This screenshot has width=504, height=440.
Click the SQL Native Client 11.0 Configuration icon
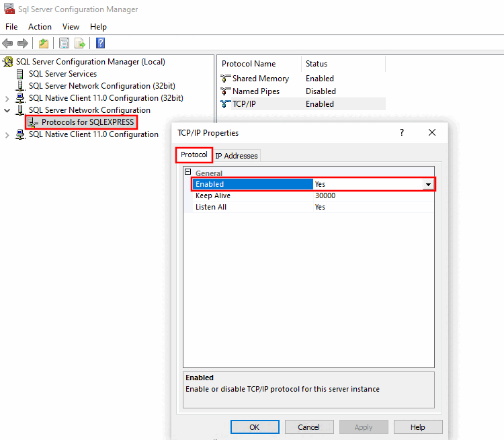(20, 134)
